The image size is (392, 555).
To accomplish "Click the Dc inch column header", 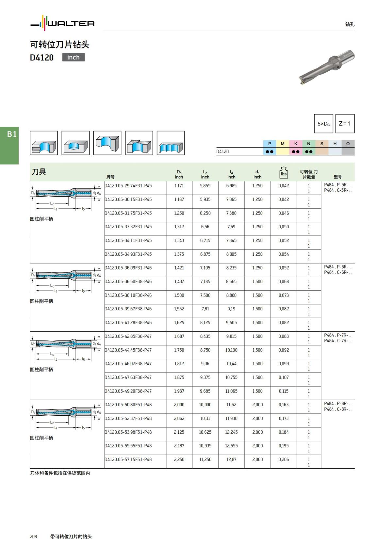I will [x=179, y=174].
